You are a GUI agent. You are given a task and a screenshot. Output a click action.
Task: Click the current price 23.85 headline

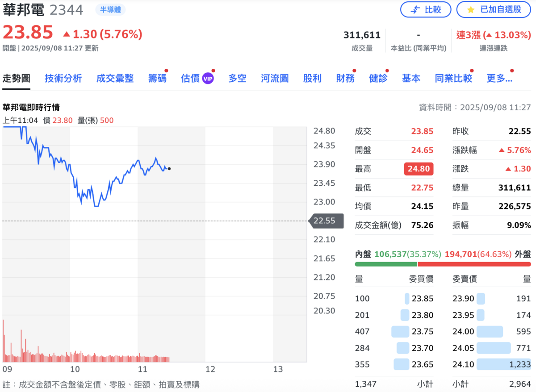coord(28,33)
